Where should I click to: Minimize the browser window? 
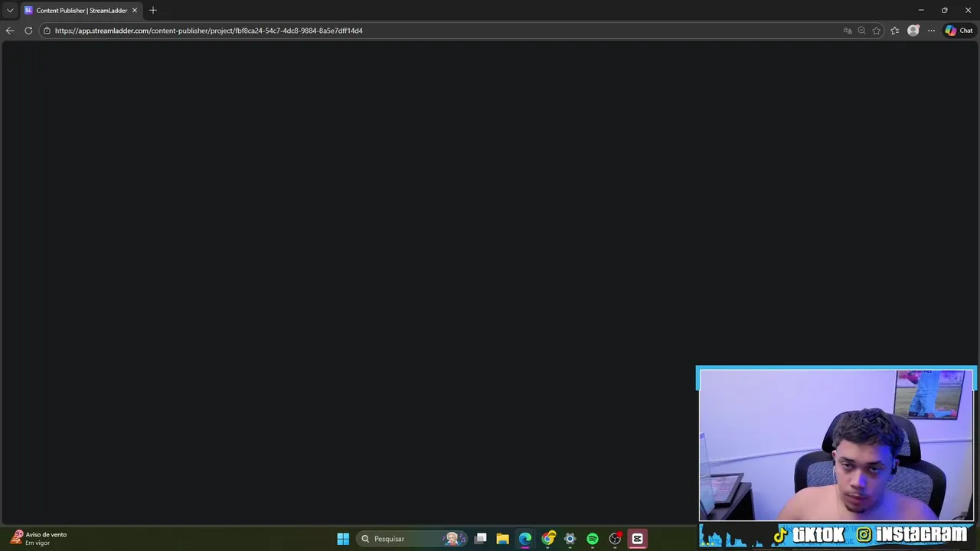click(921, 10)
